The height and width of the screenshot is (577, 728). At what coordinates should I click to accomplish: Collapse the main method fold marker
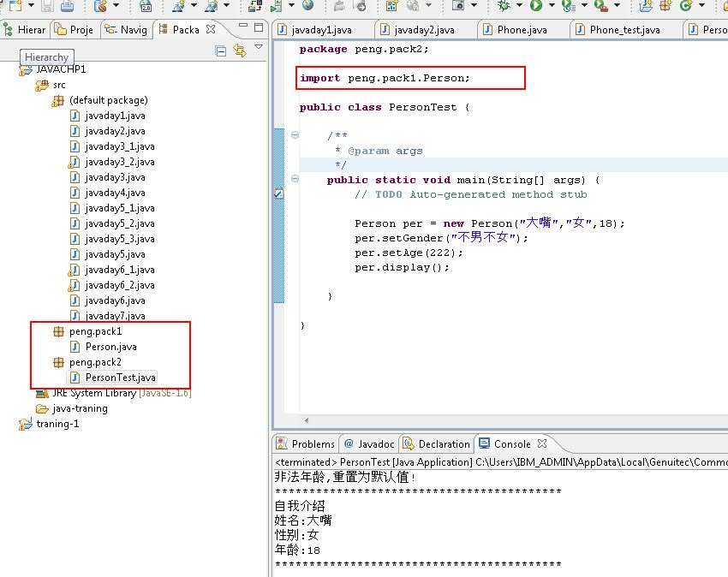tap(295, 179)
